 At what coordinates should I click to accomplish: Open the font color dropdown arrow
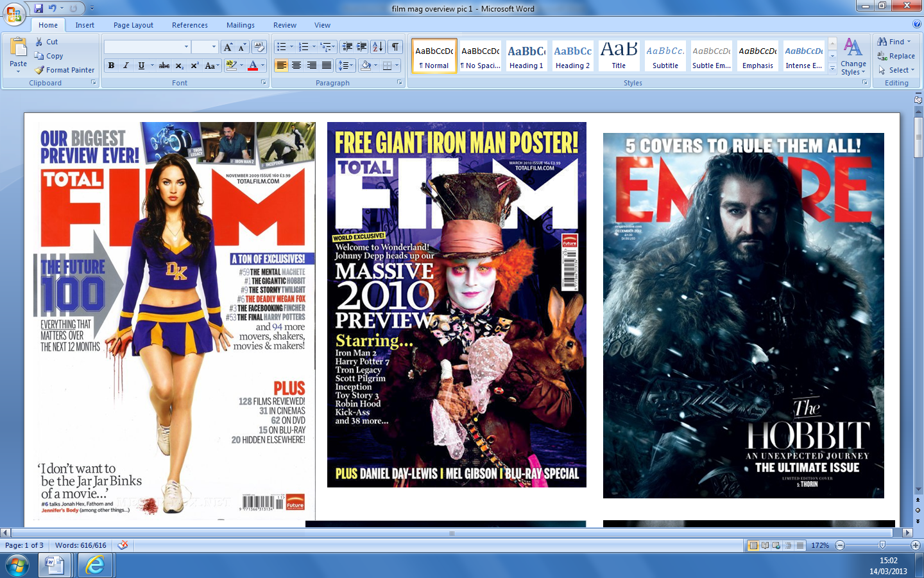pos(263,66)
